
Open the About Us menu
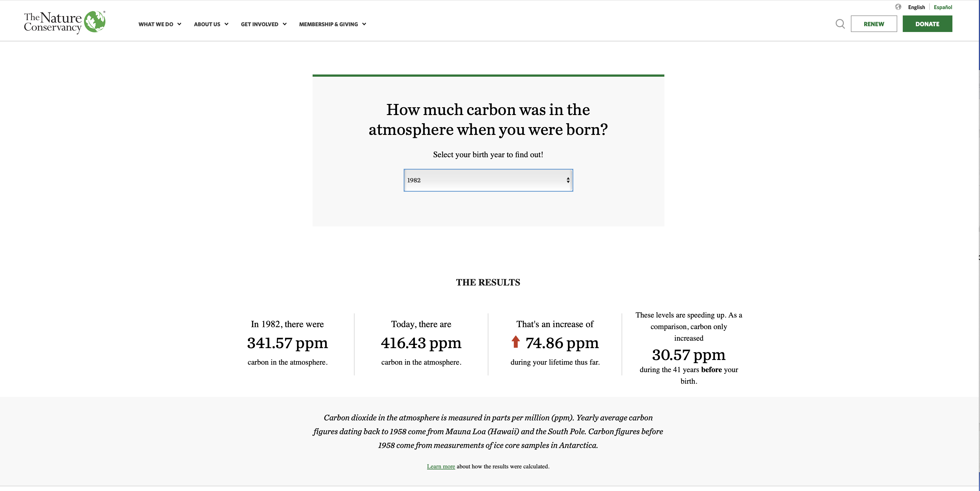coord(207,24)
